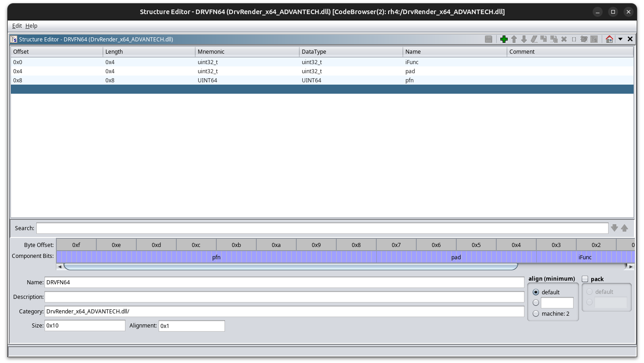Jump to previous search result up arrow
This screenshot has width=644, height=363.
point(624,228)
